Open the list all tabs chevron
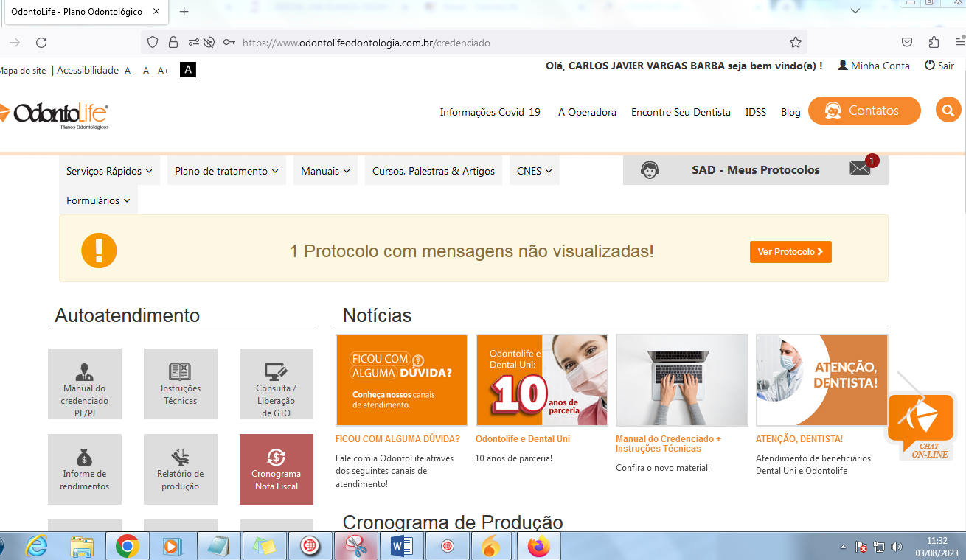 point(855,11)
